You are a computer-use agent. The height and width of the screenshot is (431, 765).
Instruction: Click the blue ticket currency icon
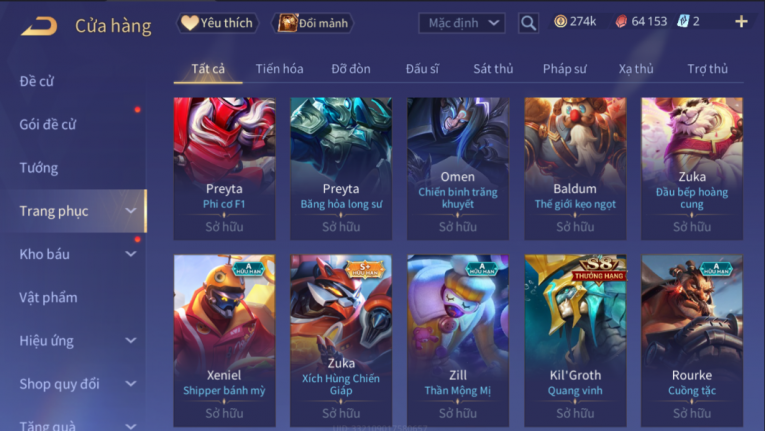point(683,21)
